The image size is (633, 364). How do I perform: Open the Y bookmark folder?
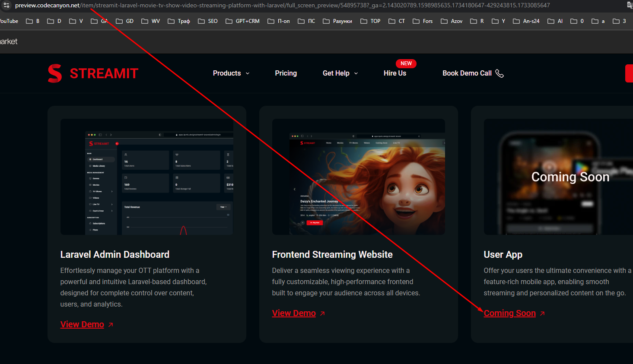(x=498, y=21)
